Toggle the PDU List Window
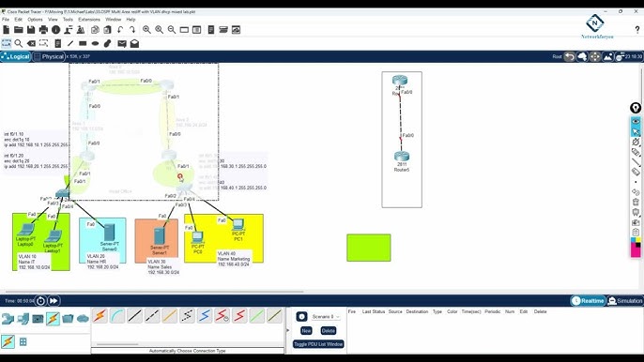 [x=318, y=344]
